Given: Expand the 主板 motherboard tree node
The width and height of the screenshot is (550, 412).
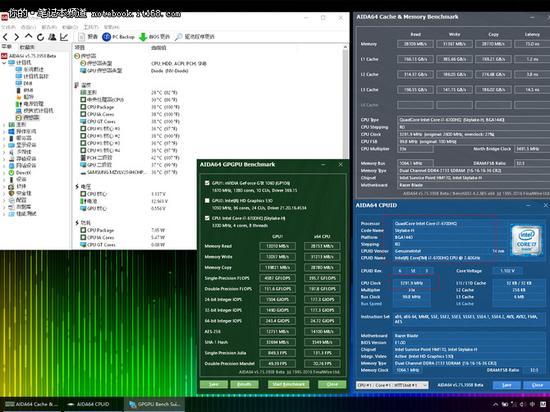Looking at the screenshot, I should click(x=4, y=124).
